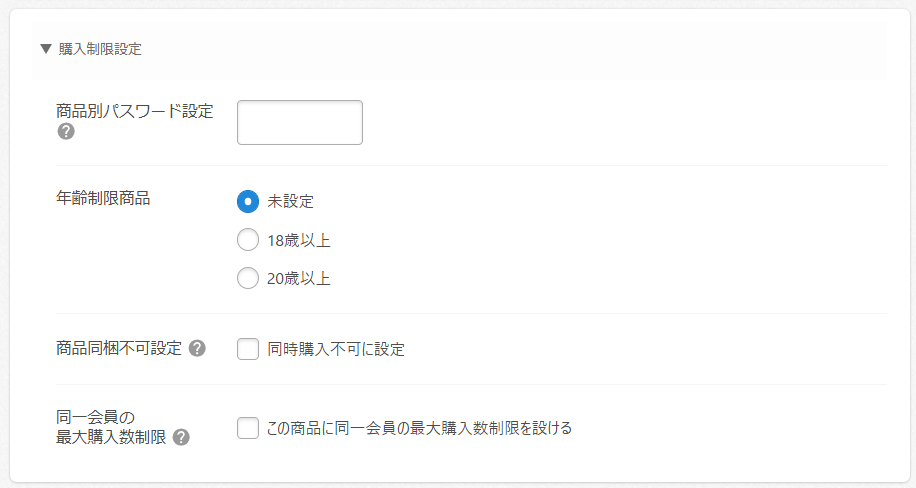Click the 18歳以上 option label text
The image size is (916, 488).
click(x=299, y=240)
